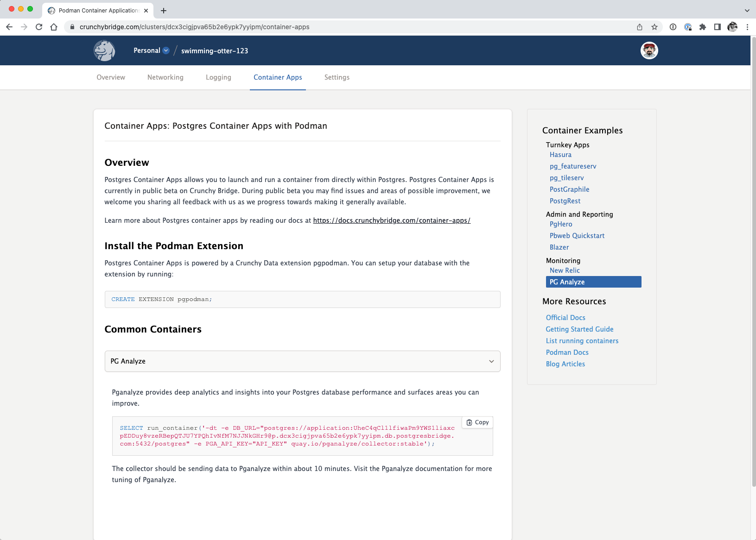
Task: Reload the current page
Action: tap(39, 27)
